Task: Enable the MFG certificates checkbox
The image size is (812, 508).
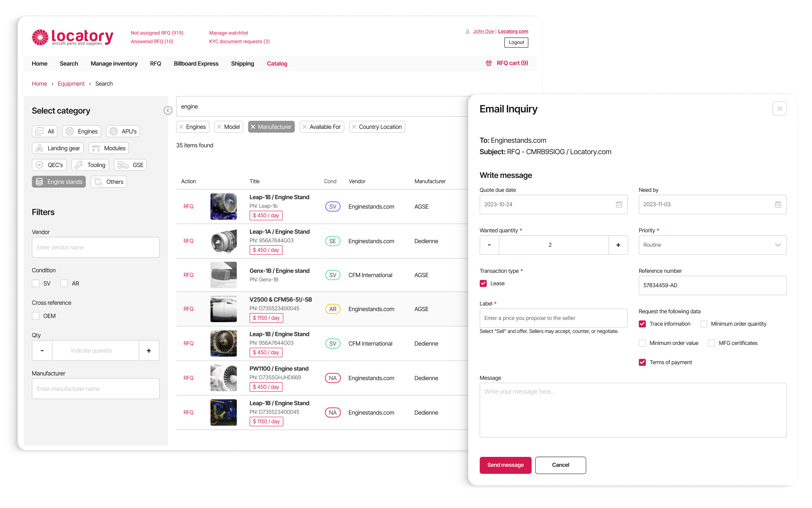Action: (712, 343)
